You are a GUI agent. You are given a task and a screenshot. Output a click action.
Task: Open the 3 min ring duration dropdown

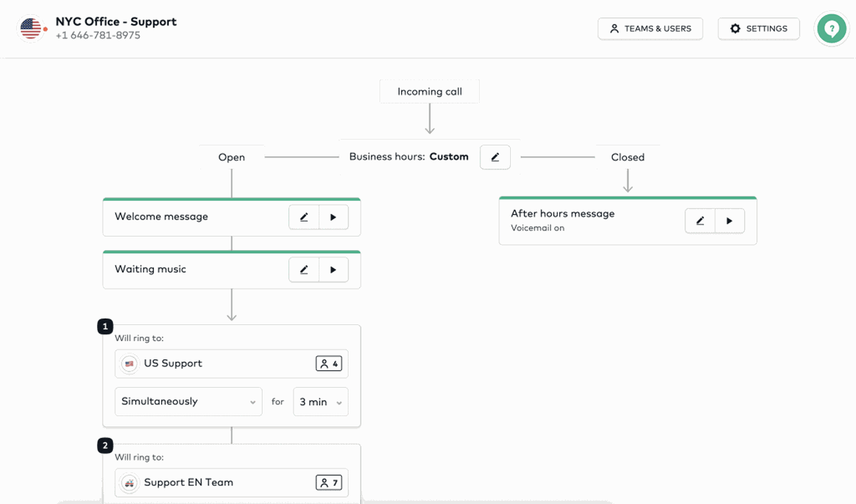(321, 401)
